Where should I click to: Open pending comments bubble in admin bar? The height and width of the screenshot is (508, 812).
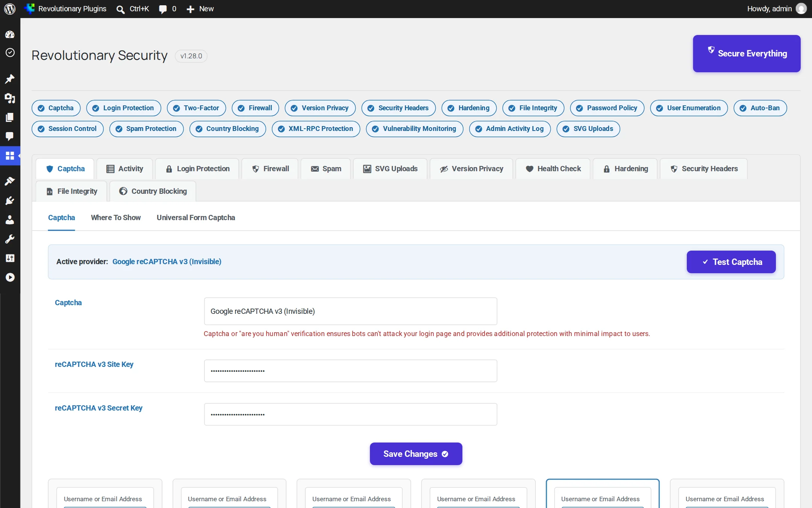click(x=163, y=9)
